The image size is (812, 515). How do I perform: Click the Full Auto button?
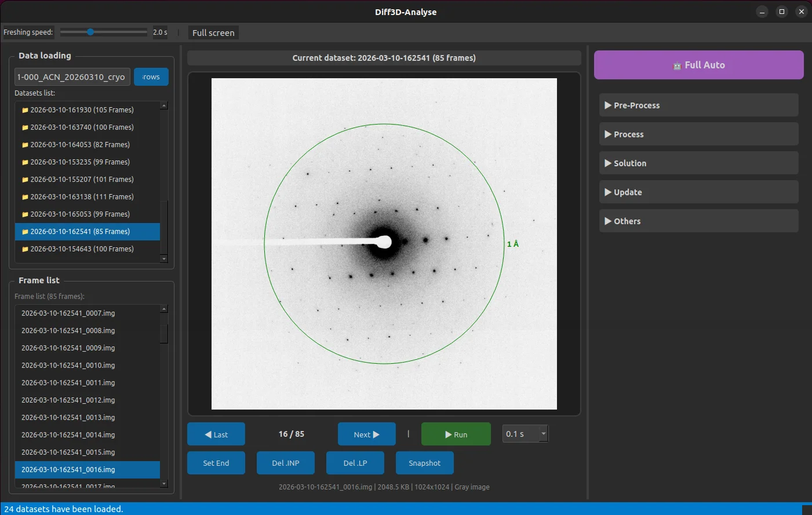coord(698,65)
